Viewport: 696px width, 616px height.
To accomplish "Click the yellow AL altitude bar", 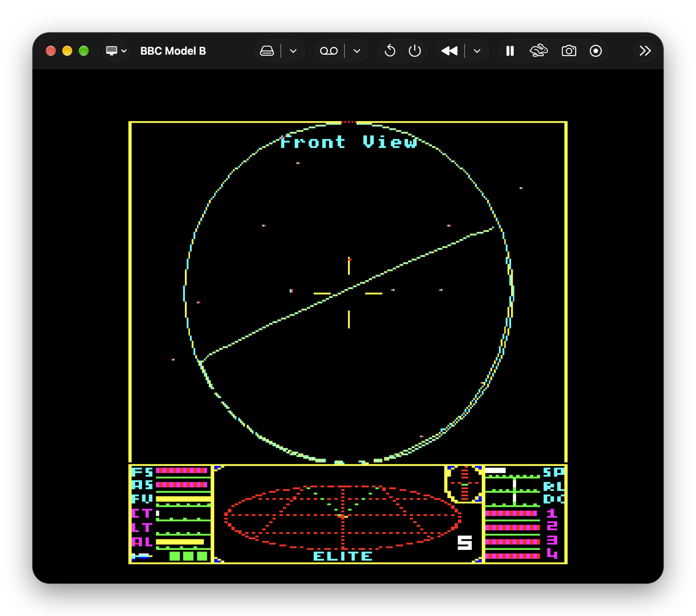I will [x=180, y=542].
